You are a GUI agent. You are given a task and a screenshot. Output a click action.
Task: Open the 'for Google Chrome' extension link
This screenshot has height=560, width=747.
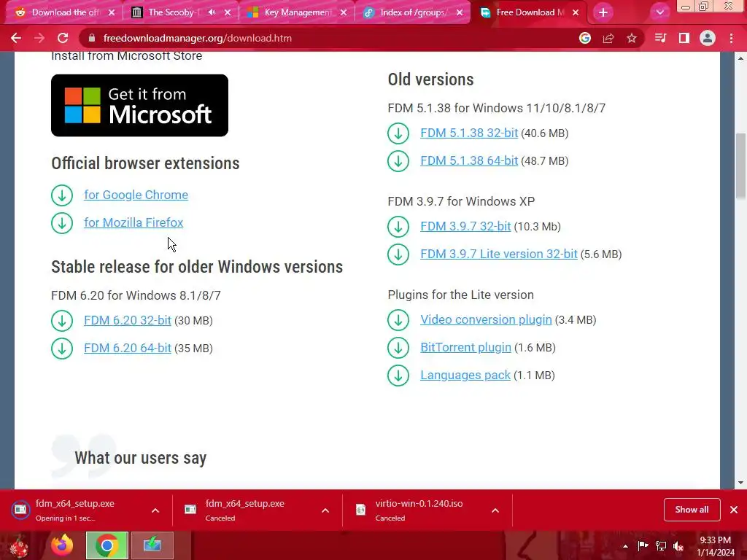(136, 195)
